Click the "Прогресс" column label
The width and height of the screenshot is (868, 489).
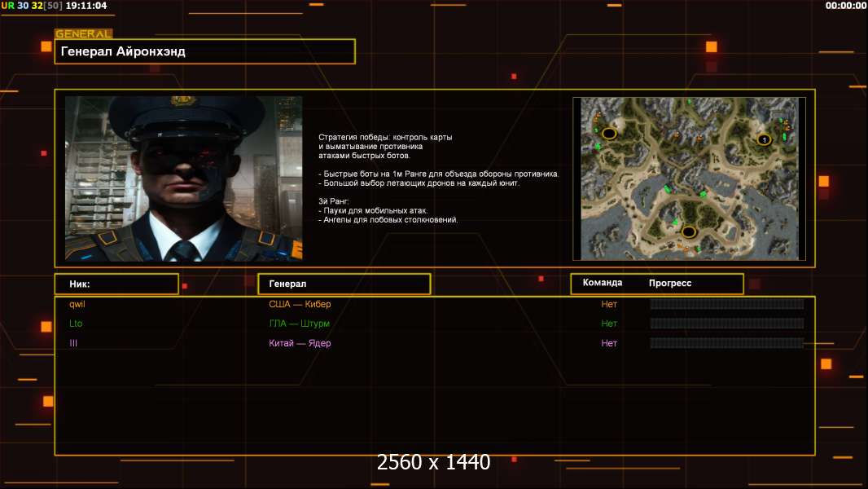(x=670, y=283)
